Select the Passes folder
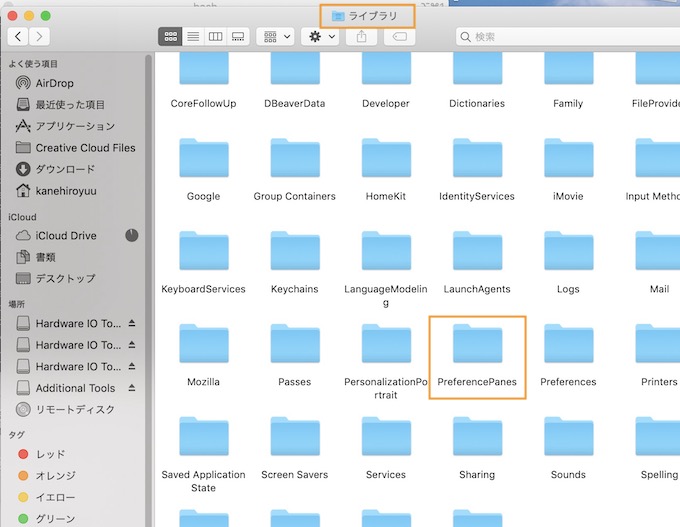This screenshot has height=527, width=680. (x=295, y=344)
